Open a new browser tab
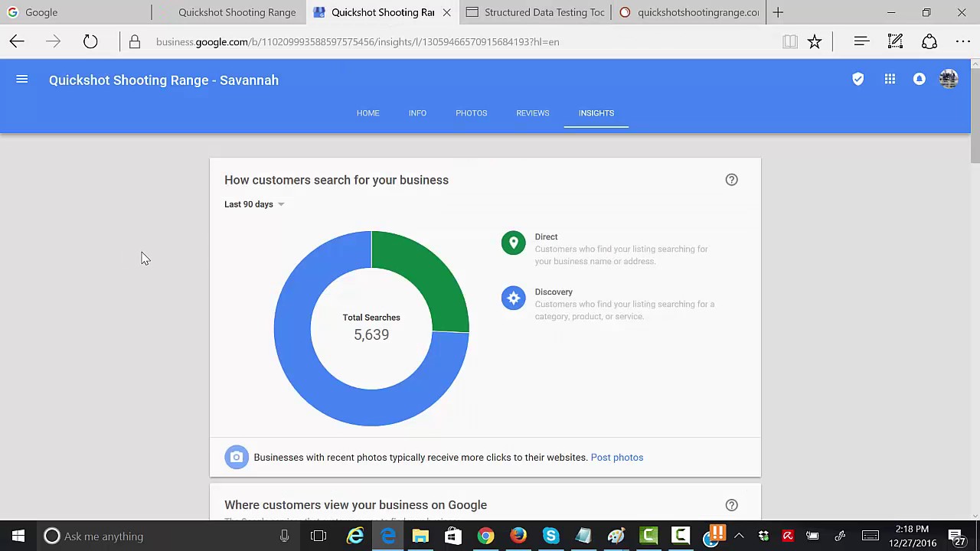The height and width of the screenshot is (551, 980). 778,12
